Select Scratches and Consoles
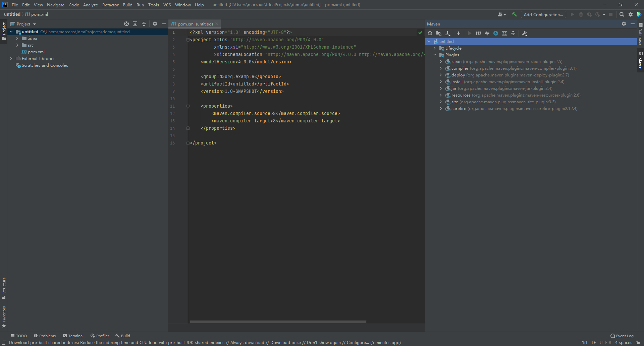 (x=42, y=65)
